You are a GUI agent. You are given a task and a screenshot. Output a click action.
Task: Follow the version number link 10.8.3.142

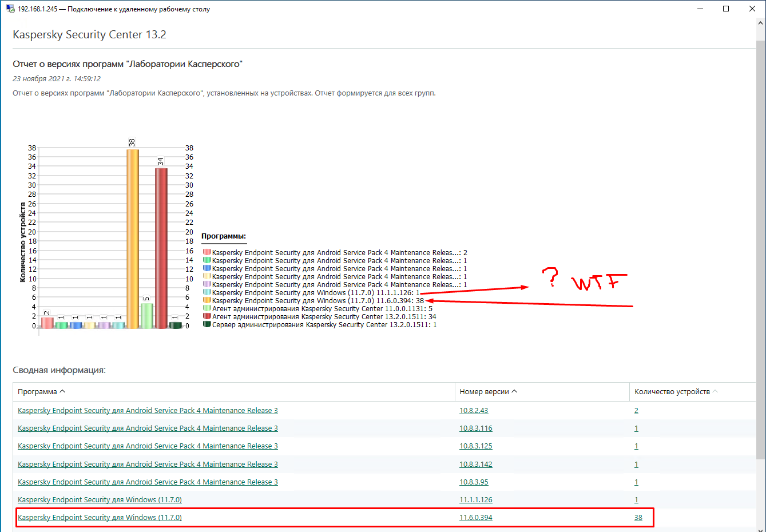(x=476, y=464)
